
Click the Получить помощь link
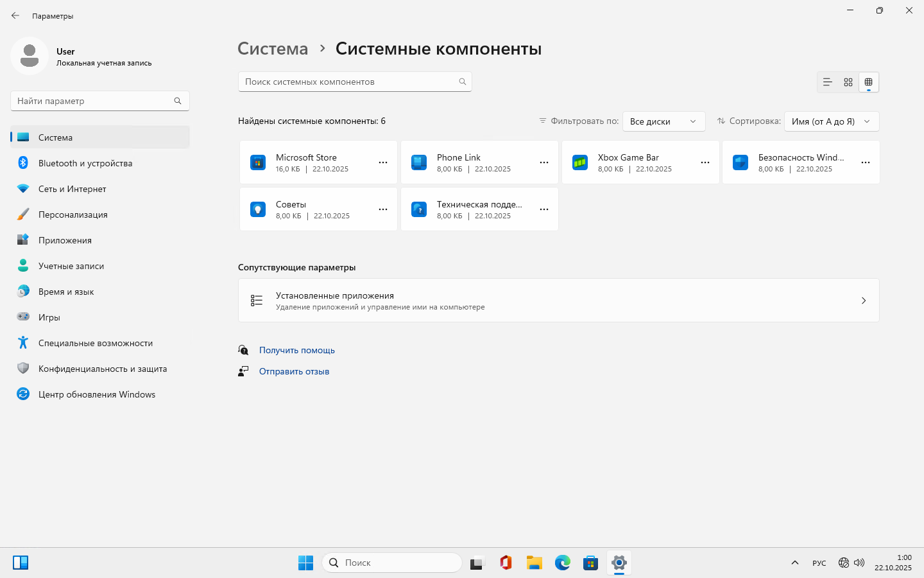pyautogui.click(x=297, y=350)
